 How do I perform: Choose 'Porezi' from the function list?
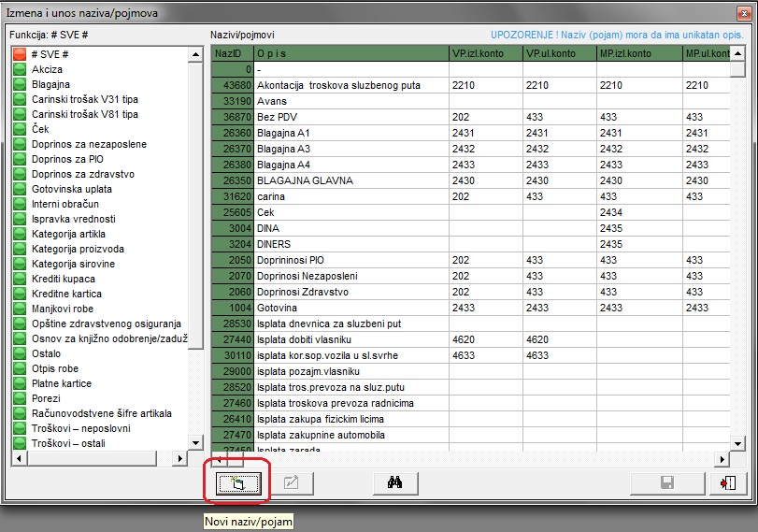[x=47, y=398]
